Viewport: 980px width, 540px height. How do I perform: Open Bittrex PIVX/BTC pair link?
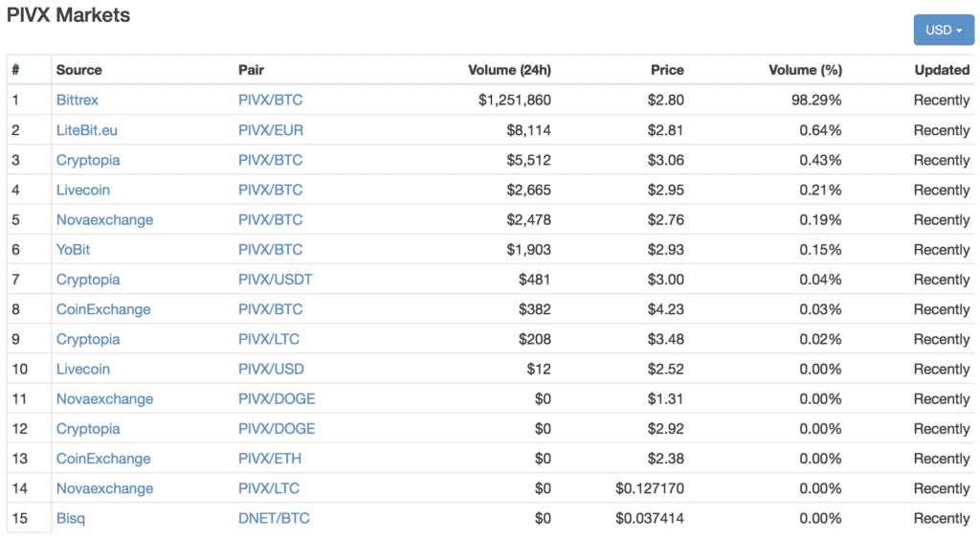click(270, 100)
